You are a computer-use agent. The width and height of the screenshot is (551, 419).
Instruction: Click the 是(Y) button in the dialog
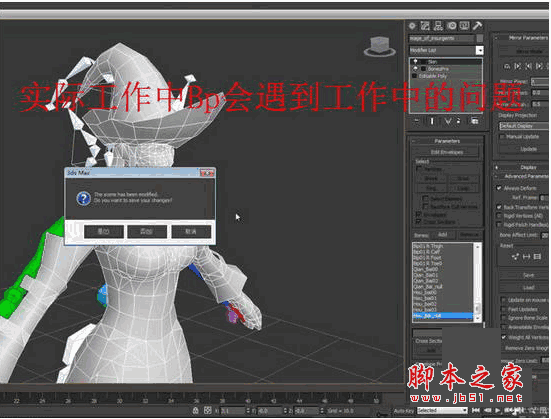[x=104, y=232]
